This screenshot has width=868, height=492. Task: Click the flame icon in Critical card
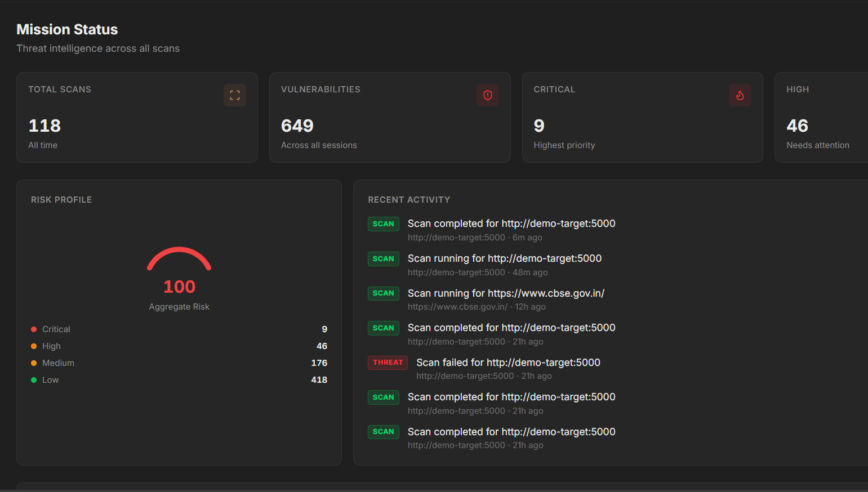point(740,95)
